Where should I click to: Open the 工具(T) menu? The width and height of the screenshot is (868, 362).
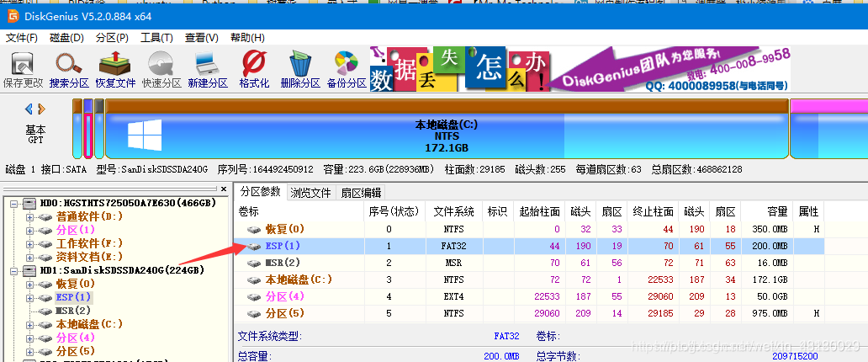click(x=156, y=38)
